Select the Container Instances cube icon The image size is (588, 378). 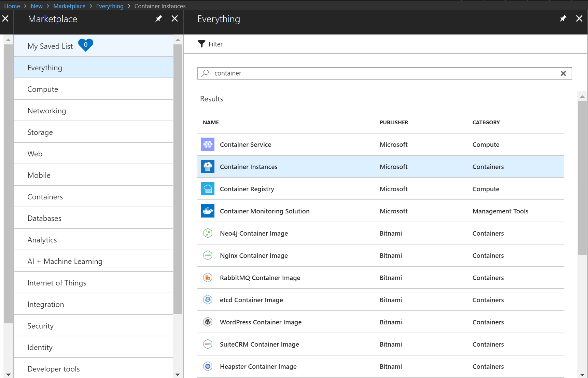(208, 167)
